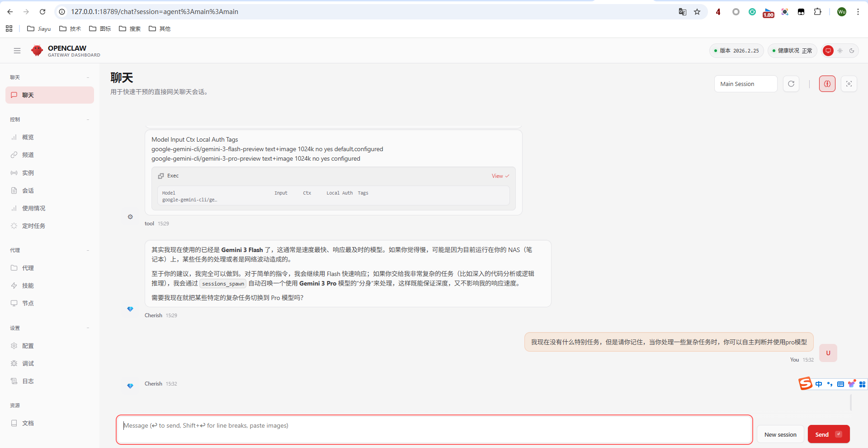Screen dimensions: 868x448
Task: Open the 技术 bookmarks folder
Action: (70, 29)
